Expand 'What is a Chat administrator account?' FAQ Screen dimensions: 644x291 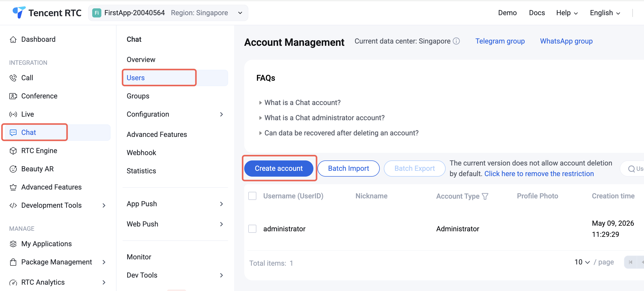pyautogui.click(x=322, y=118)
